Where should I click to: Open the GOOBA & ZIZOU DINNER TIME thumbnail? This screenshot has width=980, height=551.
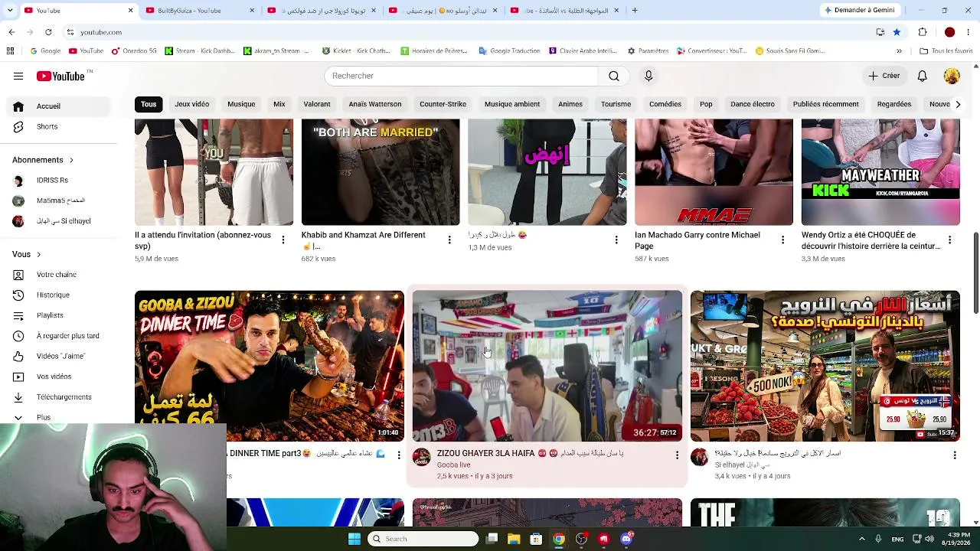(x=269, y=366)
